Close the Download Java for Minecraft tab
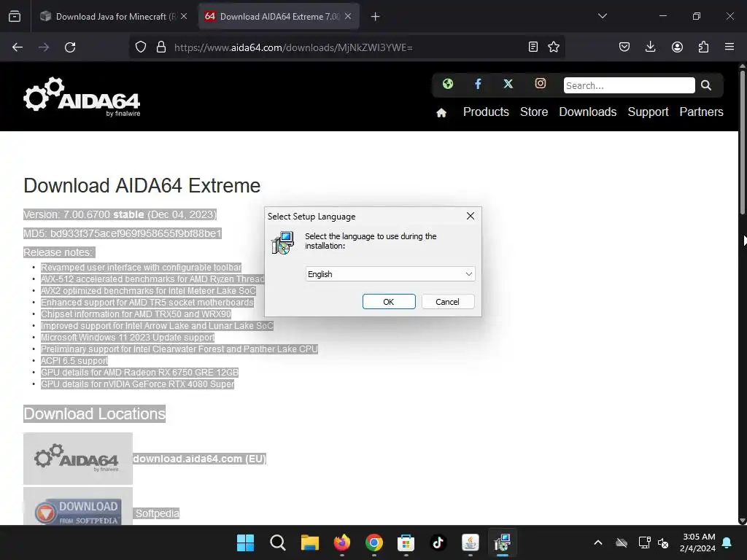This screenshot has height=560, width=747. [x=184, y=16]
